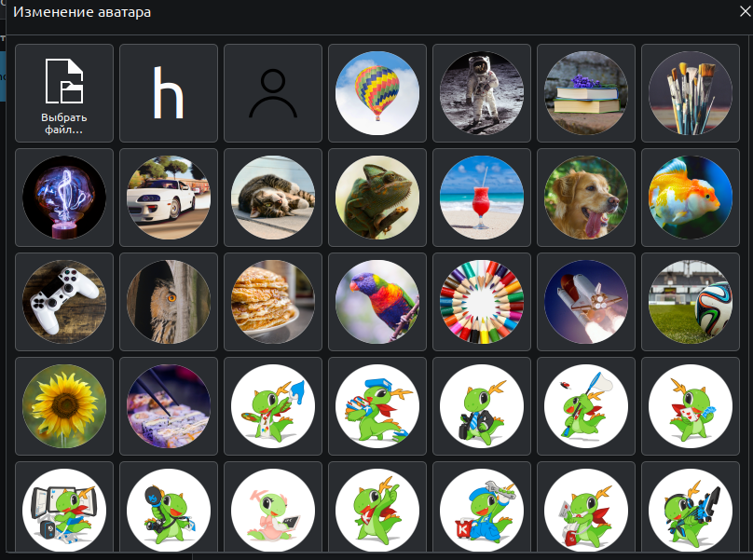The image size is (753, 560).
Task: Choose the sunflower avatar
Action: 64,406
